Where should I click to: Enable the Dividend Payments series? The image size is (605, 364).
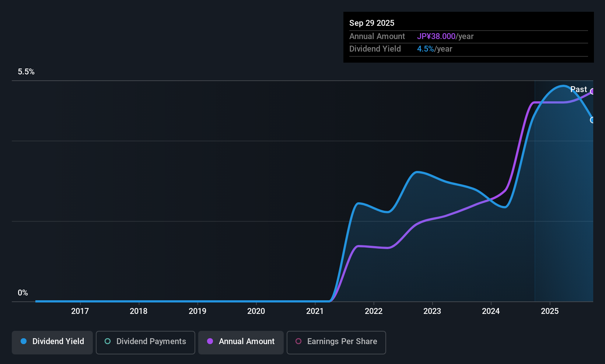tap(146, 342)
